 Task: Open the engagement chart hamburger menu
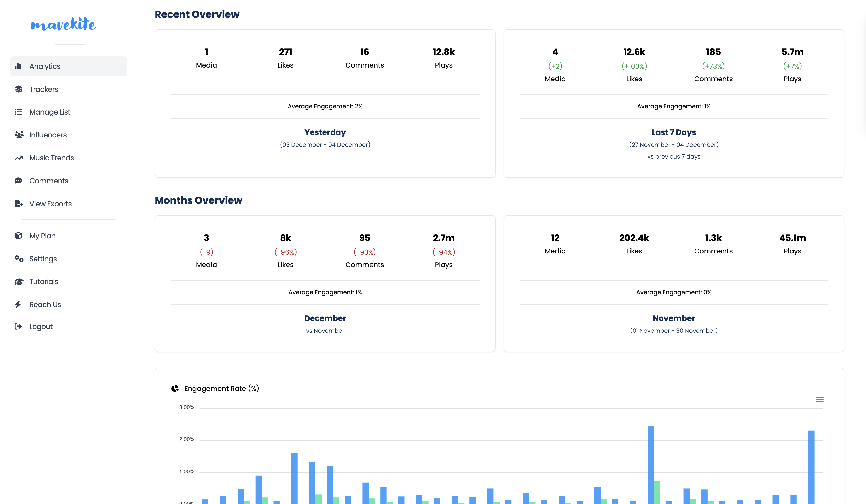(x=820, y=399)
